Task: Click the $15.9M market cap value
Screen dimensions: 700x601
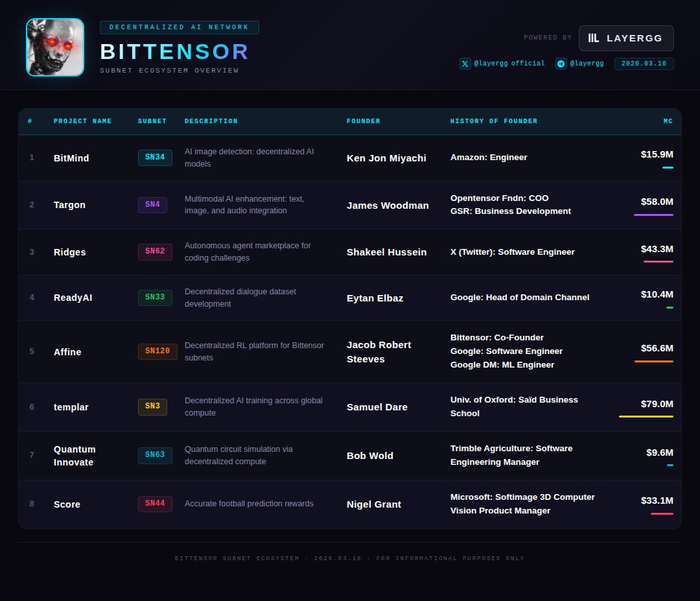Action: point(657,154)
